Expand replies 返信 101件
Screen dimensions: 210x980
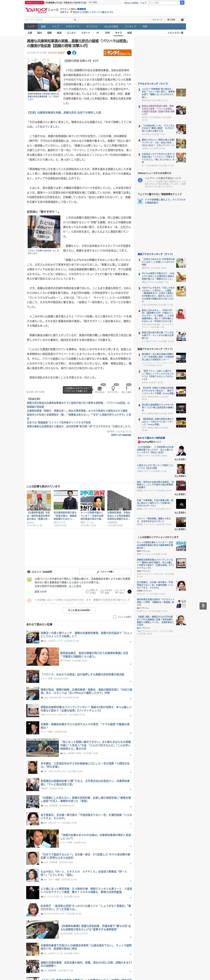[40, 592]
